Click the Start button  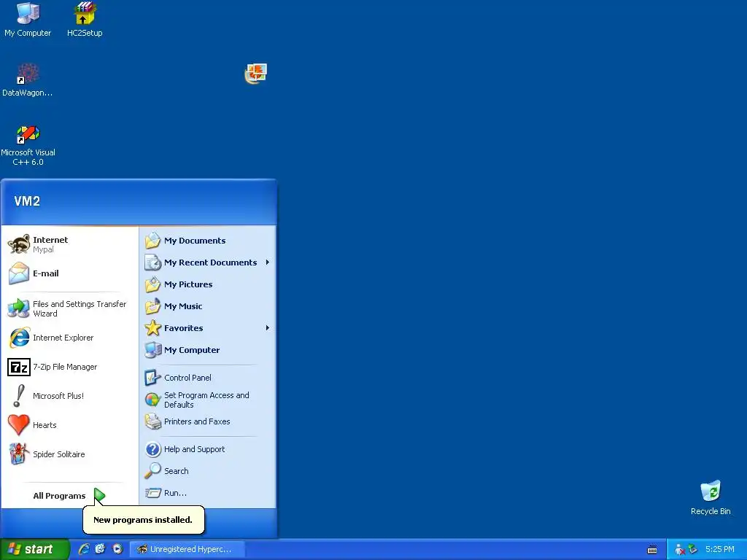point(34,549)
